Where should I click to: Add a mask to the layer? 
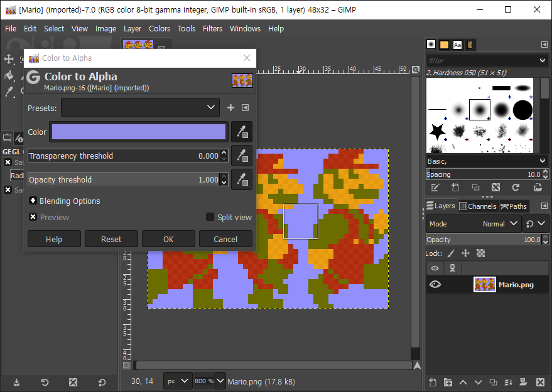(524, 382)
